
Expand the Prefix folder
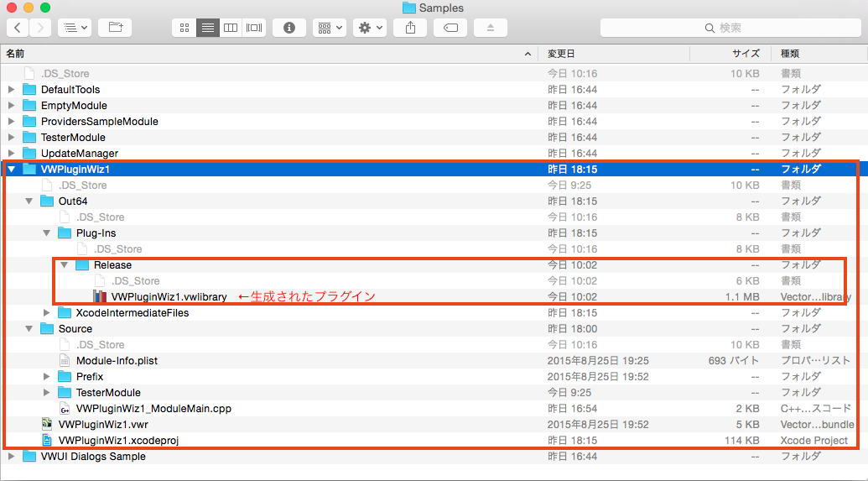[x=46, y=377]
